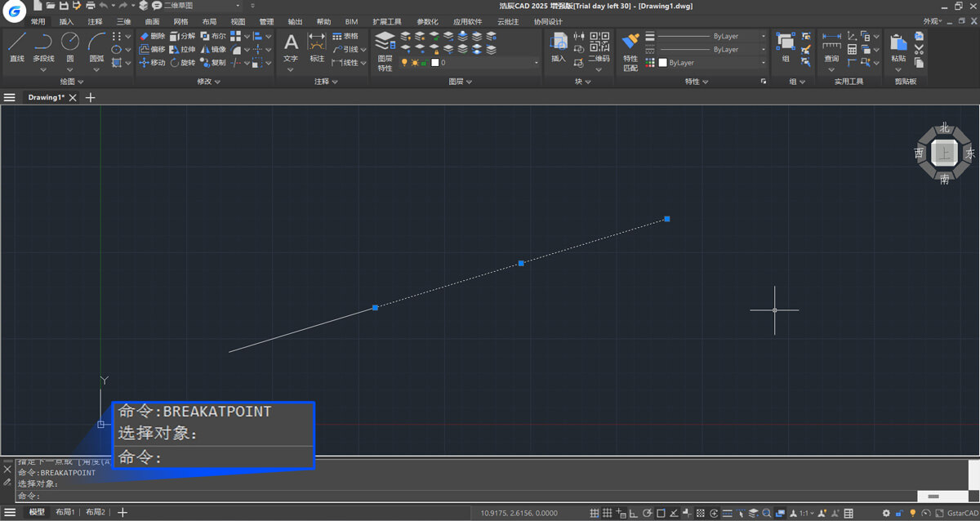
Task: Open the calculator in Utilities panel
Action: 852,49
